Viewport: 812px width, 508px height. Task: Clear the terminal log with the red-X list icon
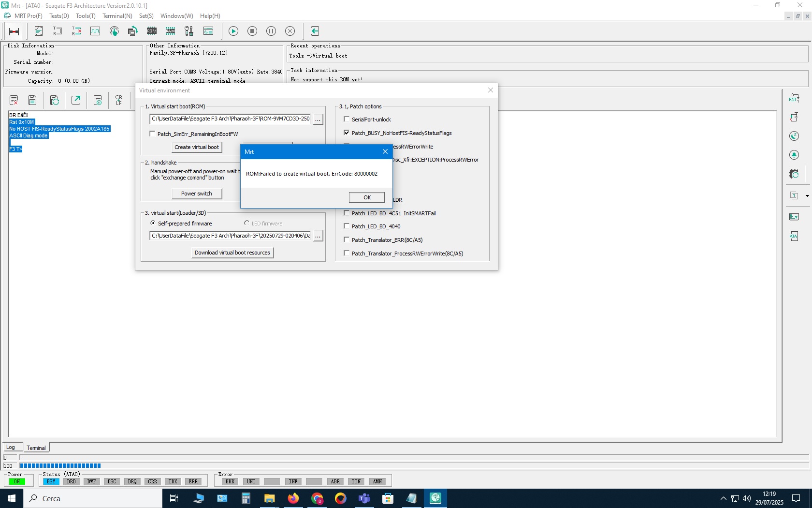point(14,100)
